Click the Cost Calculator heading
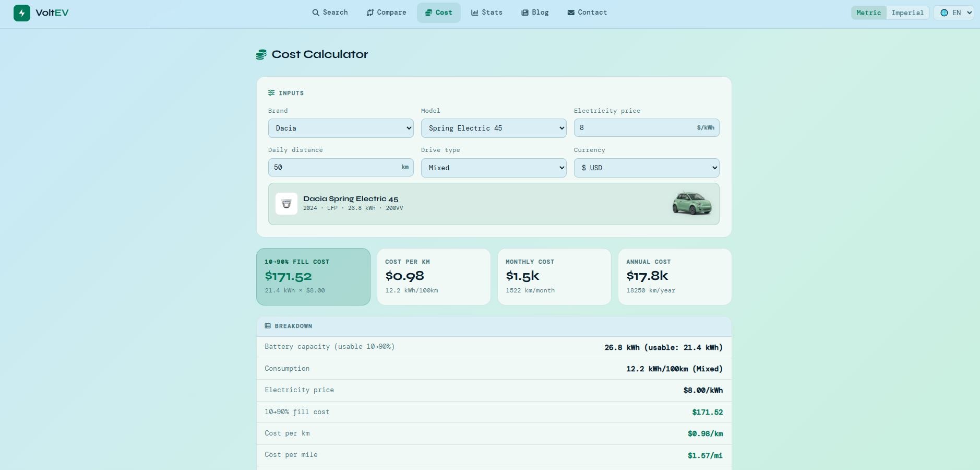980x470 pixels. tap(320, 54)
